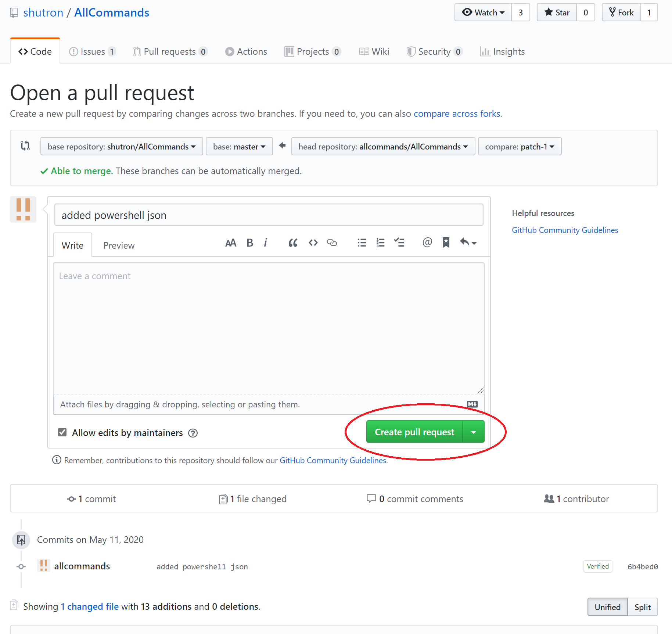Open the head repository dropdown
Image resolution: width=672 pixels, height=634 pixels.
(x=383, y=147)
